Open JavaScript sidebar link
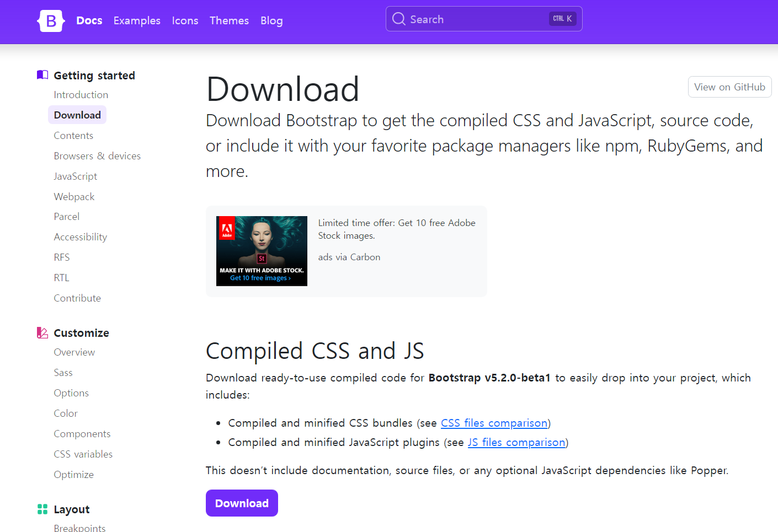The height and width of the screenshot is (532, 778). (76, 176)
